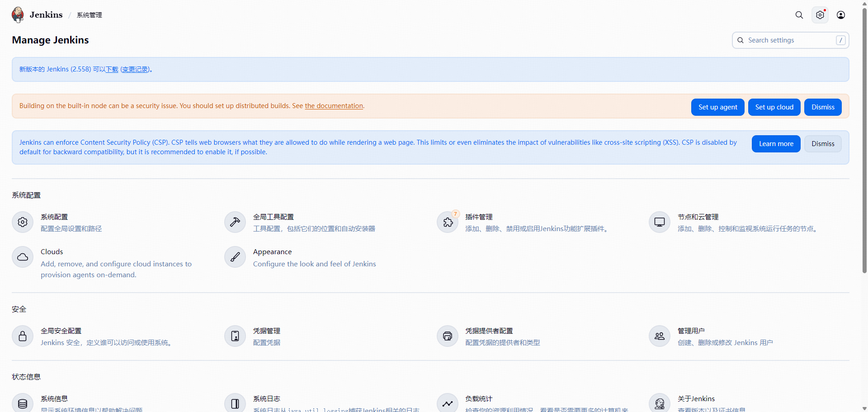Click the 配置全局设置和路径 description text
The image size is (868, 412).
point(71,229)
